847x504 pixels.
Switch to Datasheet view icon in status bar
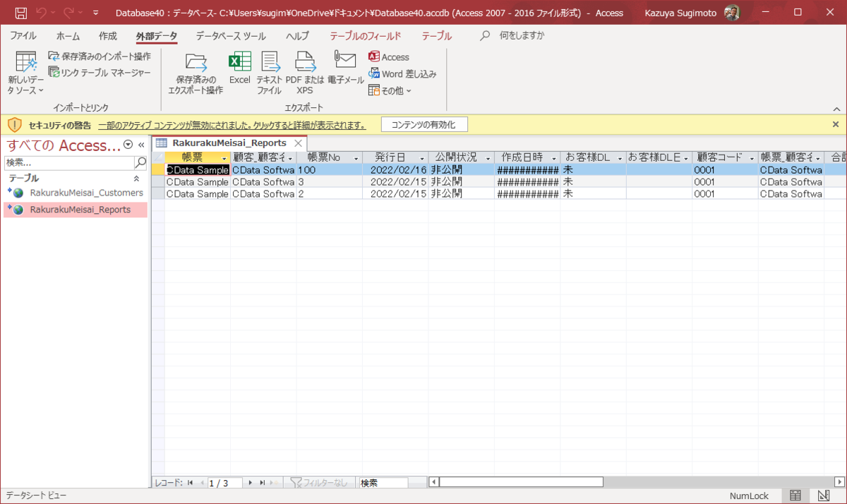795,496
